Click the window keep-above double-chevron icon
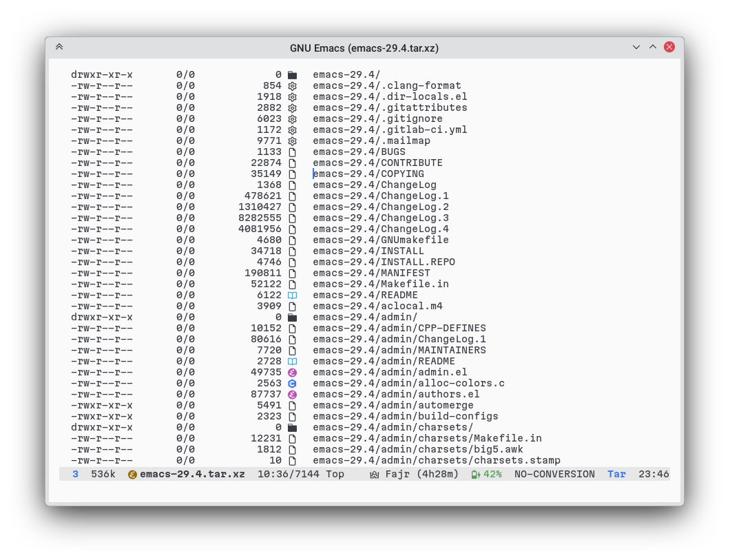 (59, 47)
